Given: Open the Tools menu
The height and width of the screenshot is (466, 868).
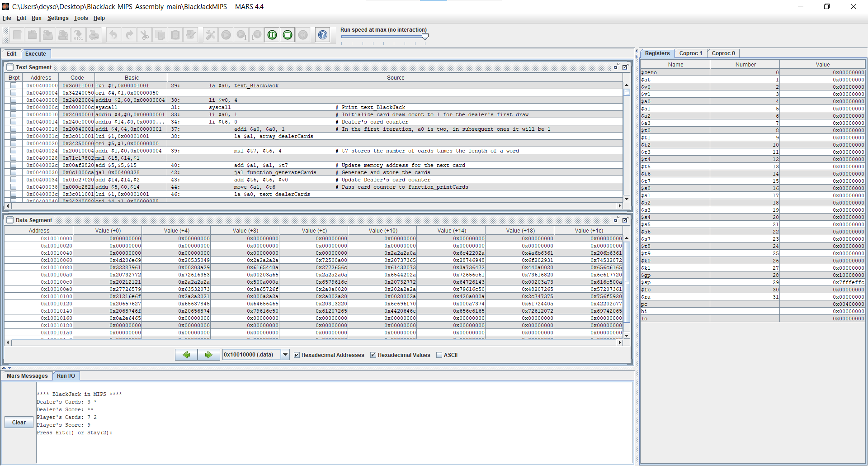Looking at the screenshot, I should 81,18.
